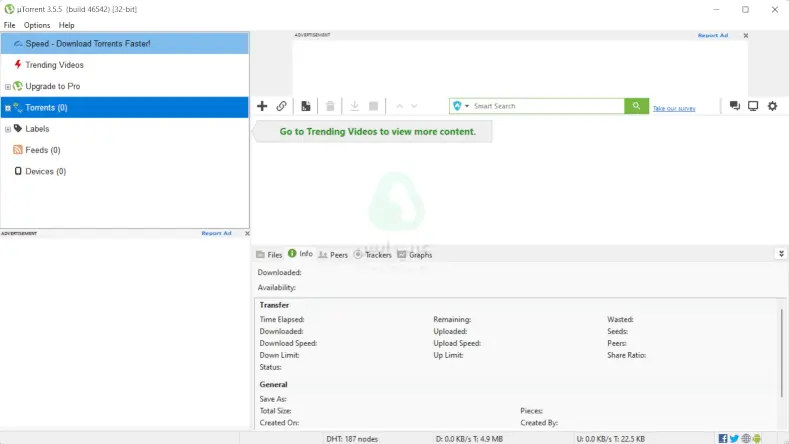Click inside the Smart Search field

545,106
